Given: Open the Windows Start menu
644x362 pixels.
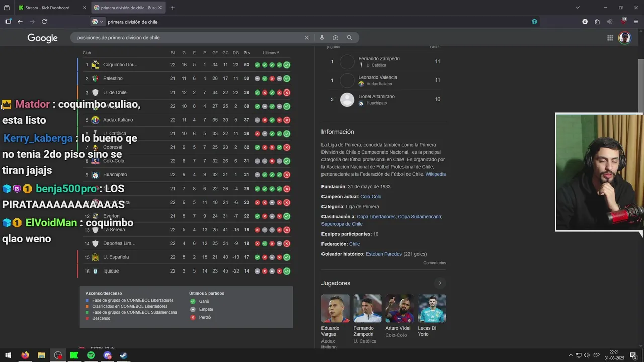Looking at the screenshot, I should coord(8,355).
